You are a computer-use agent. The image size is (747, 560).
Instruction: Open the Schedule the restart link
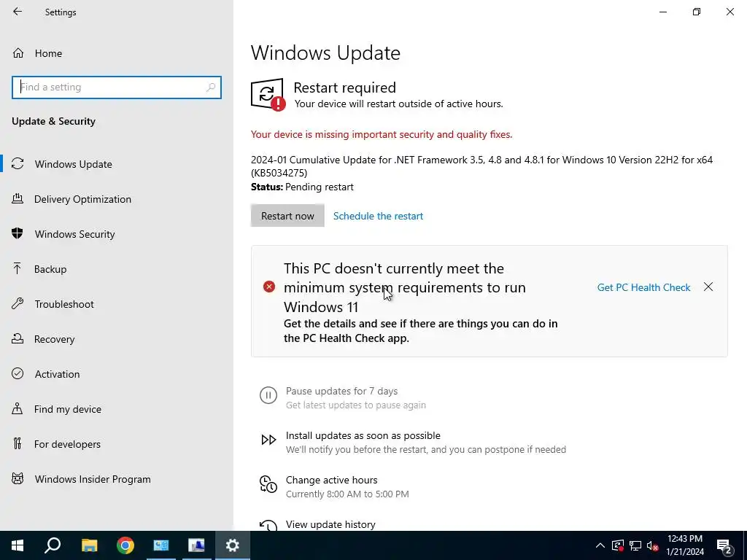coord(378,216)
